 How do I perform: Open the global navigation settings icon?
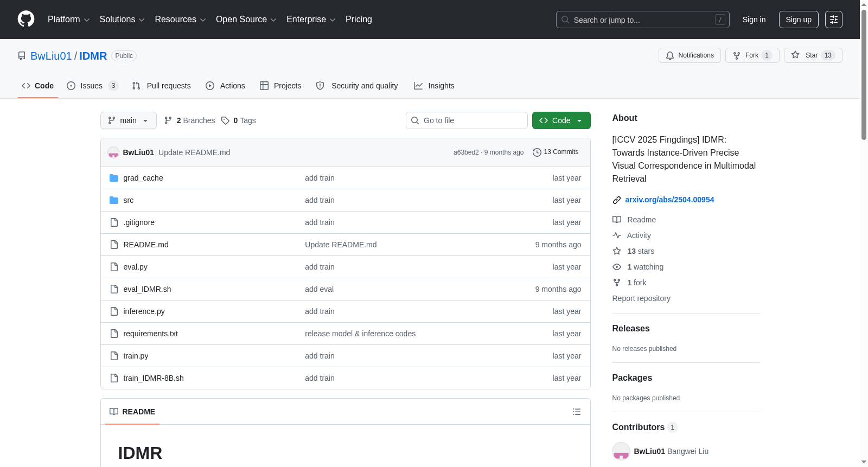tap(834, 20)
